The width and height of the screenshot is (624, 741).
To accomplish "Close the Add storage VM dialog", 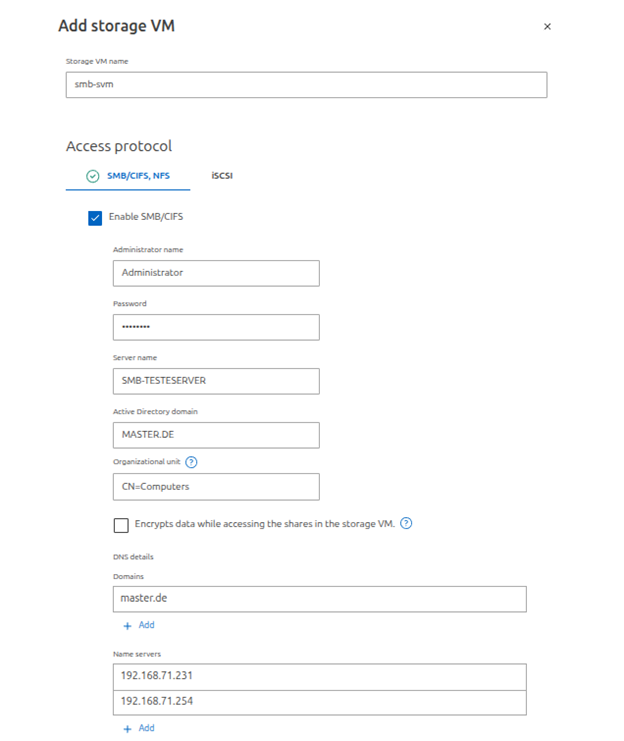I will (x=547, y=27).
